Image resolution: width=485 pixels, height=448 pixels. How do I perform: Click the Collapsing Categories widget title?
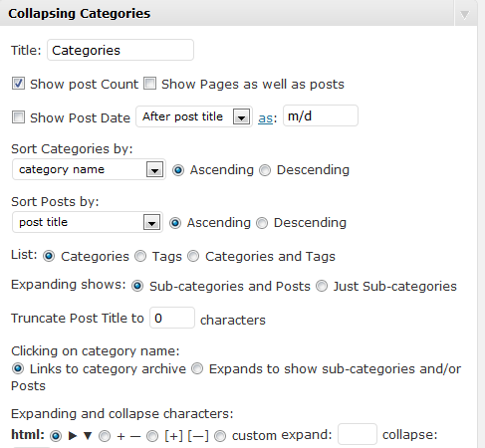80,14
